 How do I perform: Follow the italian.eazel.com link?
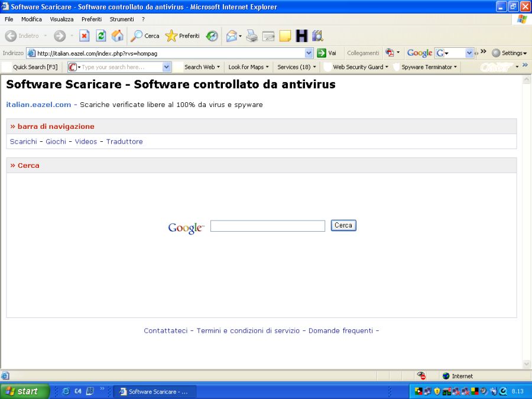(38, 105)
